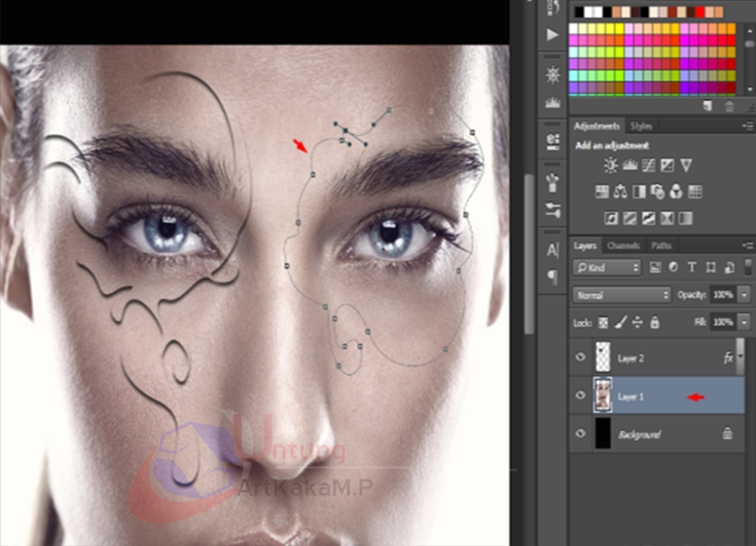This screenshot has height=546, width=756.
Task: Switch to the Styles tab
Action: tap(641, 127)
